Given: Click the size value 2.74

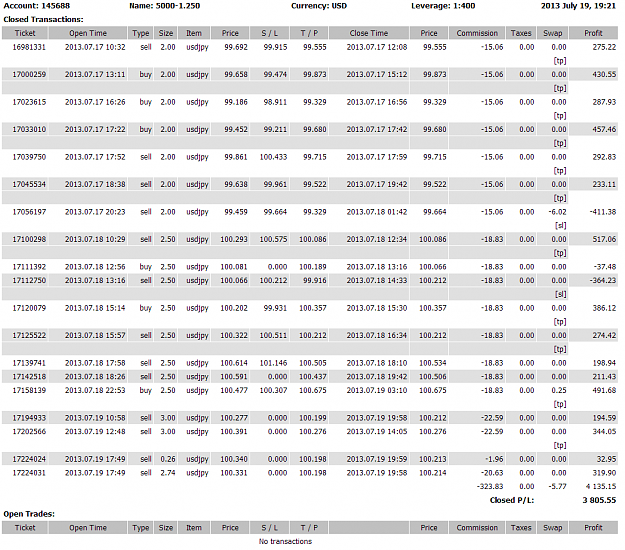Looking at the screenshot, I should (168, 473).
